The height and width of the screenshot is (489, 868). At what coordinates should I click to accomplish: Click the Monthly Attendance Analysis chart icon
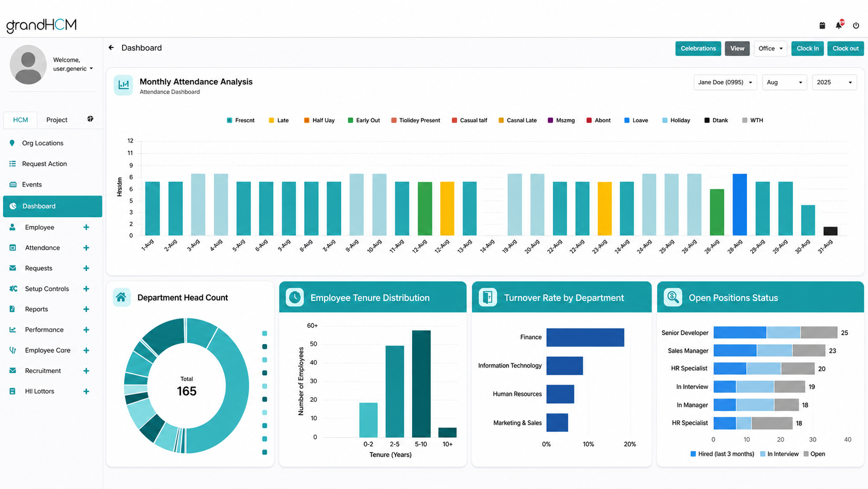click(124, 85)
